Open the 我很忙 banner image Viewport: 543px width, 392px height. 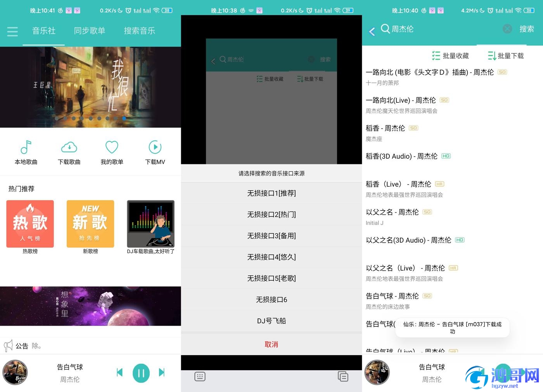click(90, 87)
